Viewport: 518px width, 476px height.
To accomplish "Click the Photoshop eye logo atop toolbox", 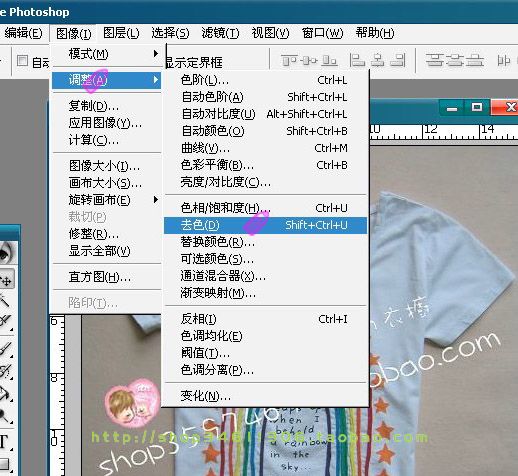I will point(7,253).
